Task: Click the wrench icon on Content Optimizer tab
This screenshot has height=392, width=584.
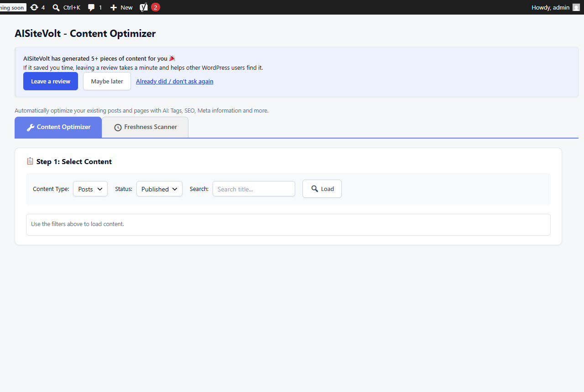Action: pos(31,127)
